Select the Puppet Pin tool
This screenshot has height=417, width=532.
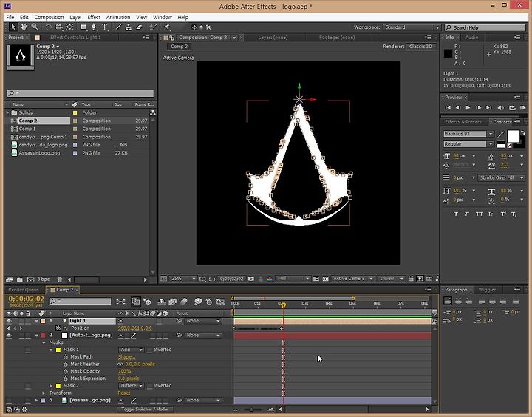tap(167, 27)
